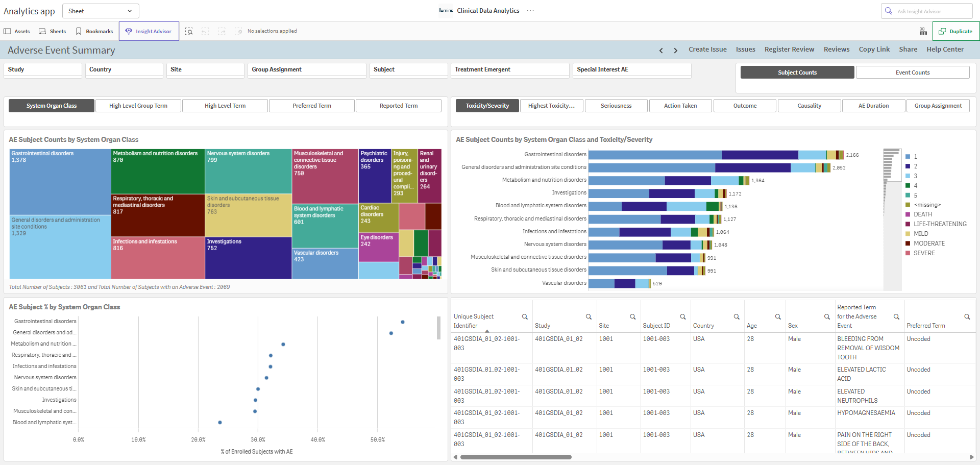Image resolution: width=980 pixels, height=465 pixels.
Task: Search the Site column in table
Action: tap(633, 317)
